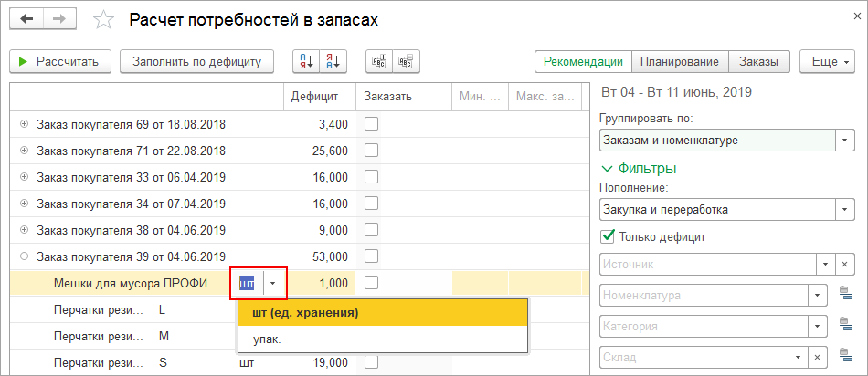Viewport: 868px width, 376px height.
Task: Open the date period link Вт 04 - Вт 11 июнь
Action: (x=674, y=93)
